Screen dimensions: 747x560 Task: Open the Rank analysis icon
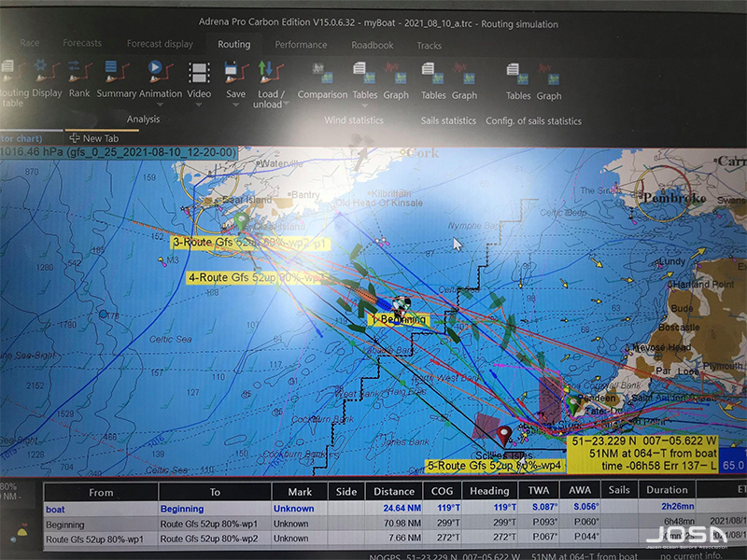(79, 71)
